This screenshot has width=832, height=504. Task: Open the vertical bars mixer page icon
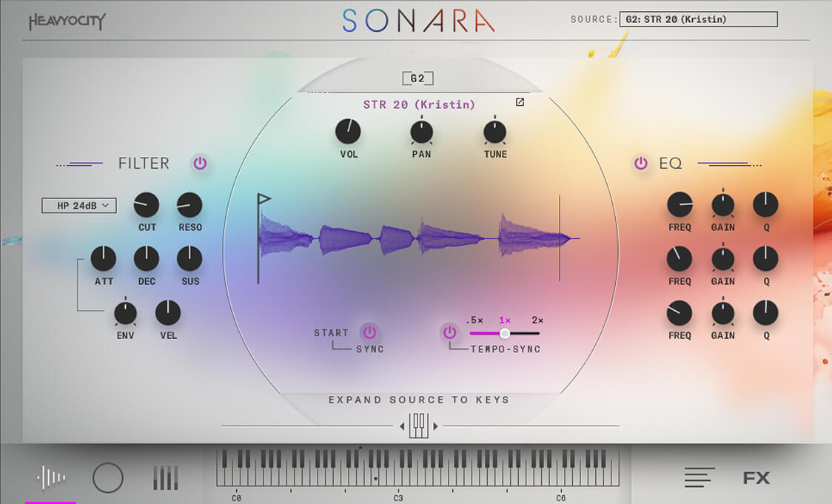[x=165, y=478]
